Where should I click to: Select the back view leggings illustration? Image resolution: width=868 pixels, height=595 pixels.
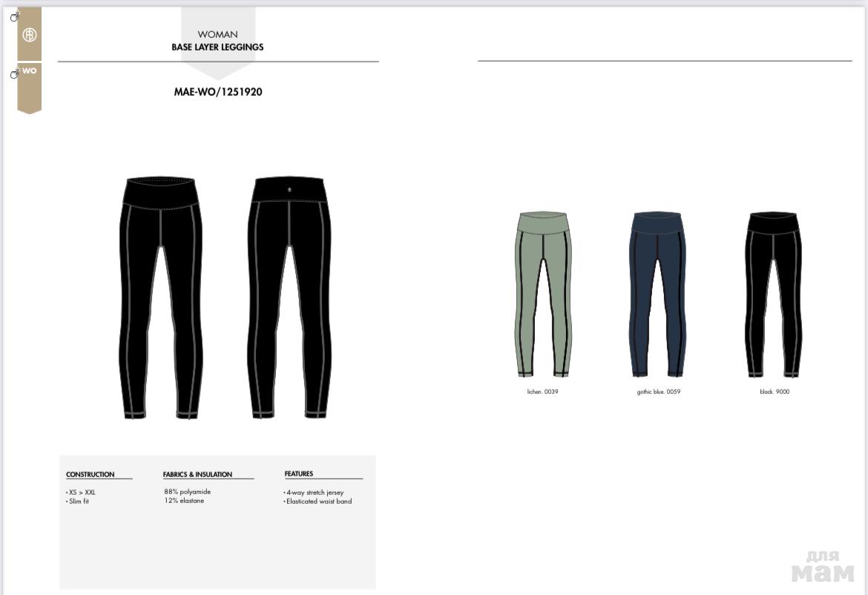click(x=289, y=297)
